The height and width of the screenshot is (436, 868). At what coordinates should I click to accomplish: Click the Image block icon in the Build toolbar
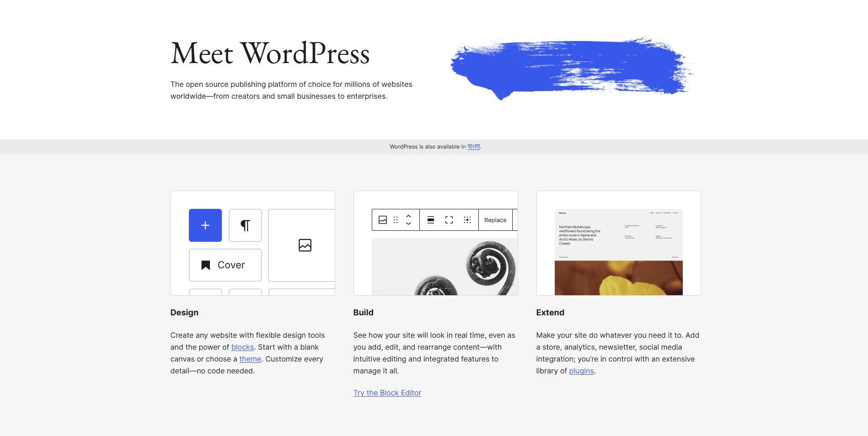(x=382, y=220)
